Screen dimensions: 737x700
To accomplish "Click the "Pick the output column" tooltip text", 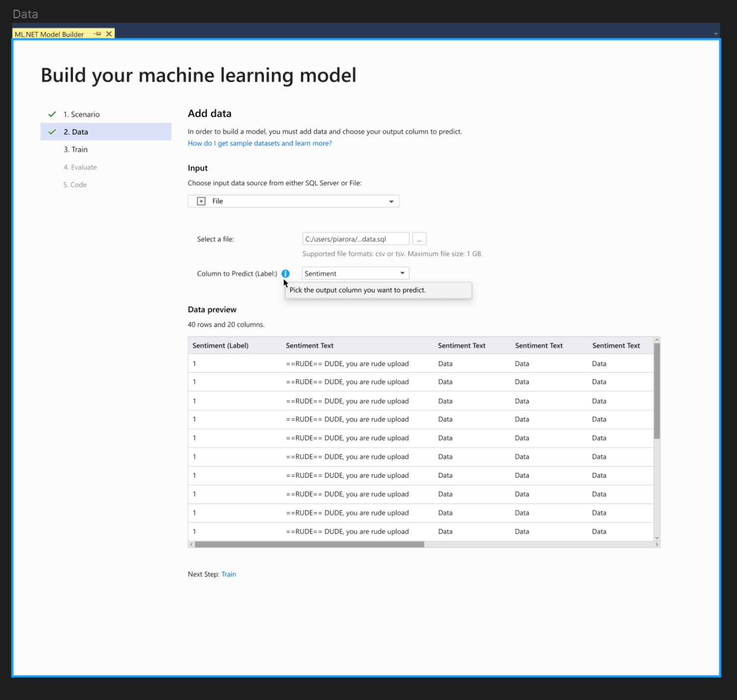I will (357, 290).
